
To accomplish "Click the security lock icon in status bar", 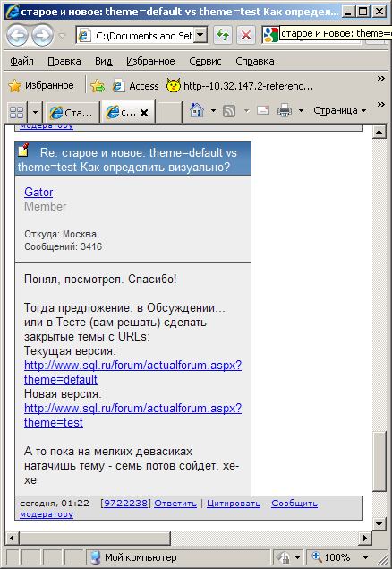I will pos(285,557).
